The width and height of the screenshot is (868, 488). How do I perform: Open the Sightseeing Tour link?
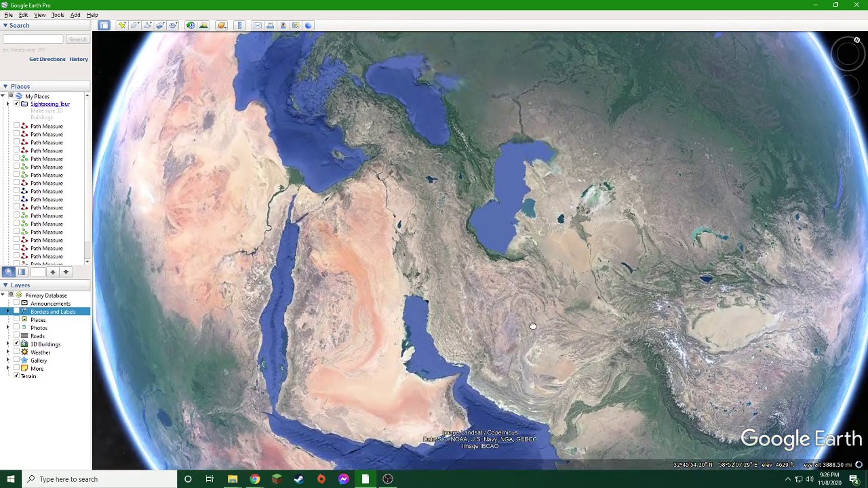(50, 104)
